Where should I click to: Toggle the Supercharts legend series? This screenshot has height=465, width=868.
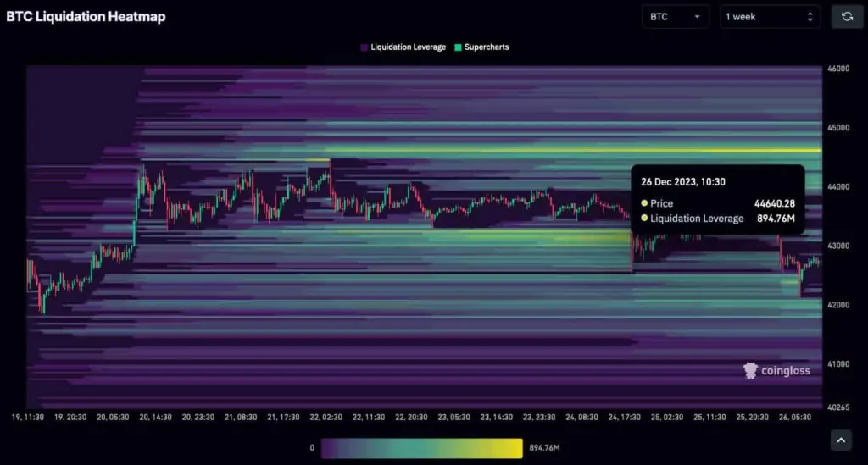click(481, 47)
